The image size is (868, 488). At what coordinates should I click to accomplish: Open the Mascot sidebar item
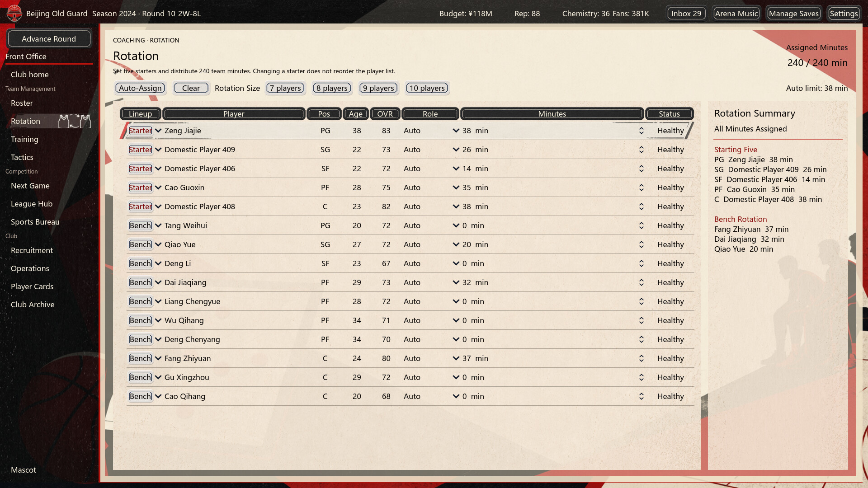tap(24, 470)
